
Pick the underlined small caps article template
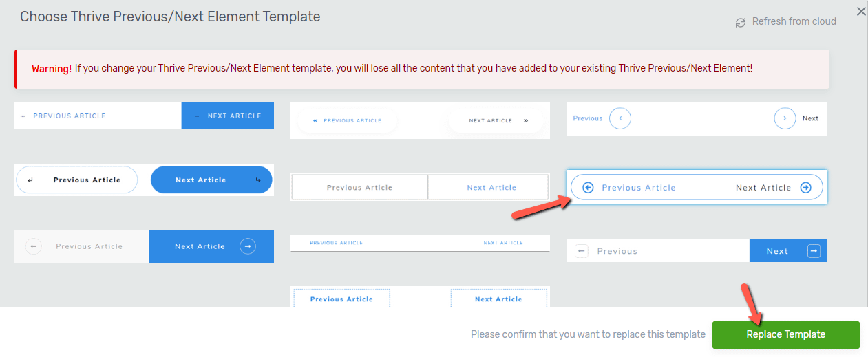coord(420,244)
